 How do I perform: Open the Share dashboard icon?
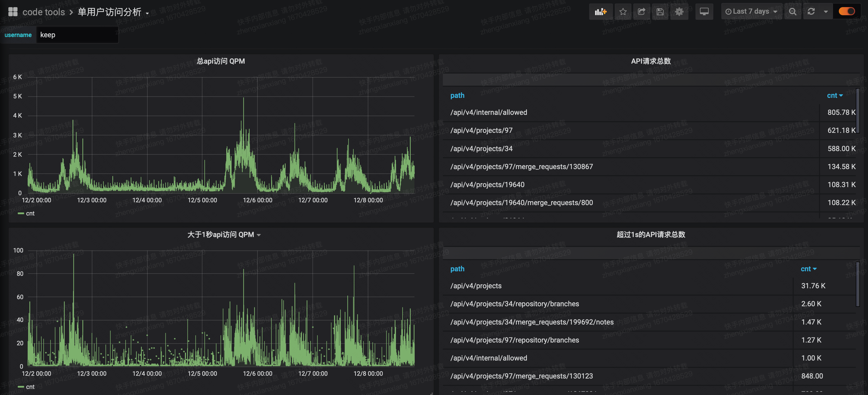641,12
